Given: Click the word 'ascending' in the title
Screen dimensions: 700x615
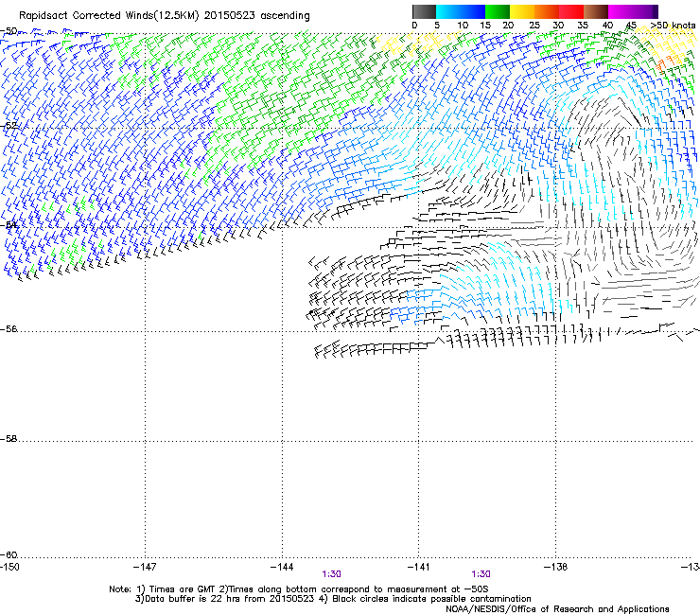Looking at the screenshot, I should (285, 16).
